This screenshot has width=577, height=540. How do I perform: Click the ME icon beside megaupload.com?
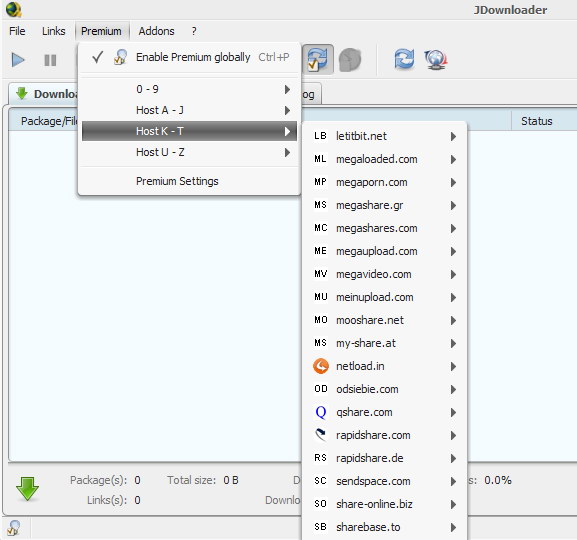coord(321,251)
